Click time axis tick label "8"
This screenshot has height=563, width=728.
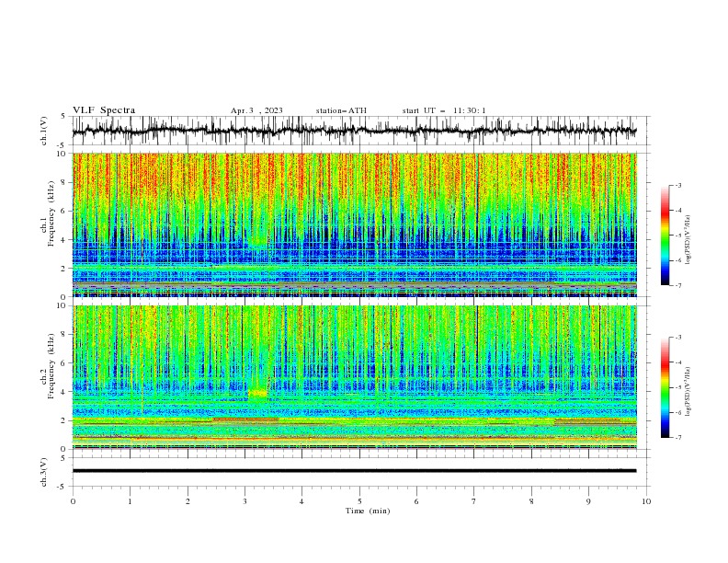point(531,501)
